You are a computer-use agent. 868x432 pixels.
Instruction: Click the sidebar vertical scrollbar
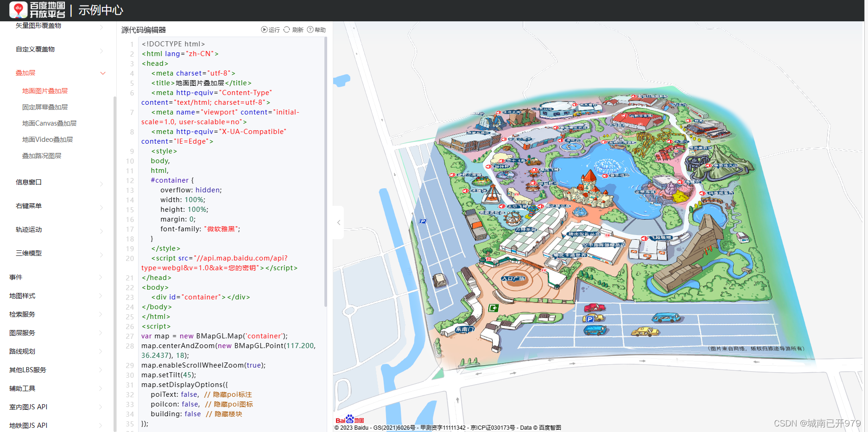(x=114, y=264)
